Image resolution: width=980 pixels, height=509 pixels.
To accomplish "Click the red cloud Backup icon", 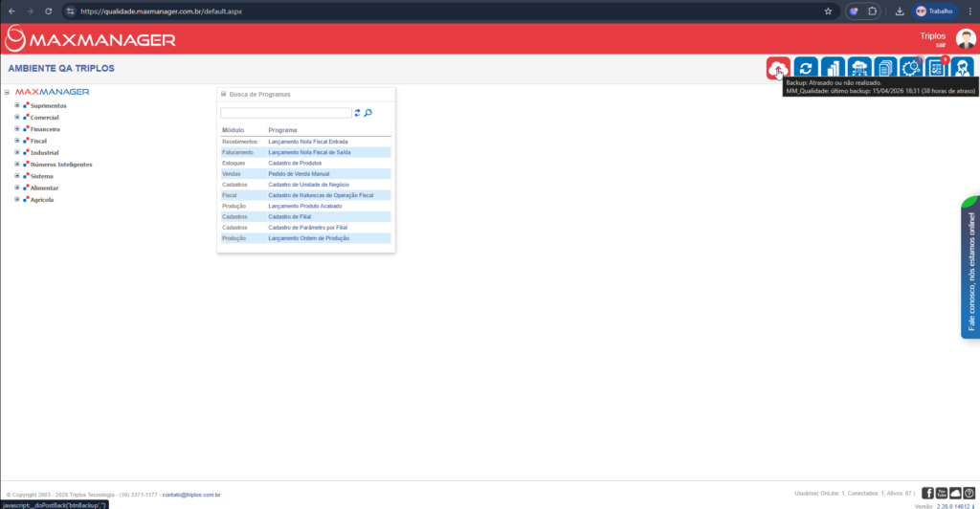I will tap(778, 69).
